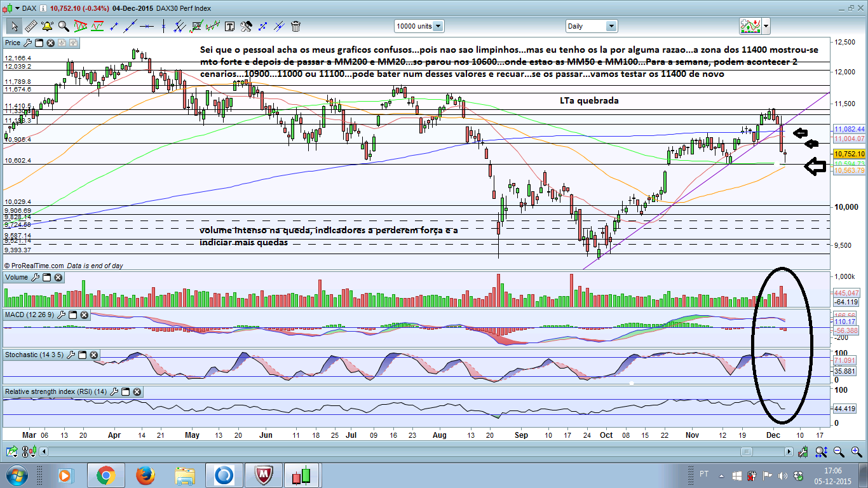Open the alert bell tool
The width and height of the screenshot is (868, 488).
[47, 26]
